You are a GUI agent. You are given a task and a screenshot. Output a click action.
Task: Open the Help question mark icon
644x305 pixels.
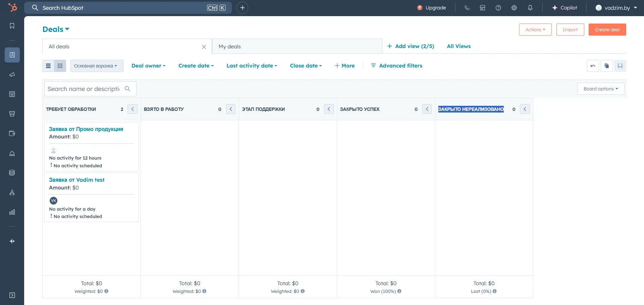pyautogui.click(x=498, y=7)
